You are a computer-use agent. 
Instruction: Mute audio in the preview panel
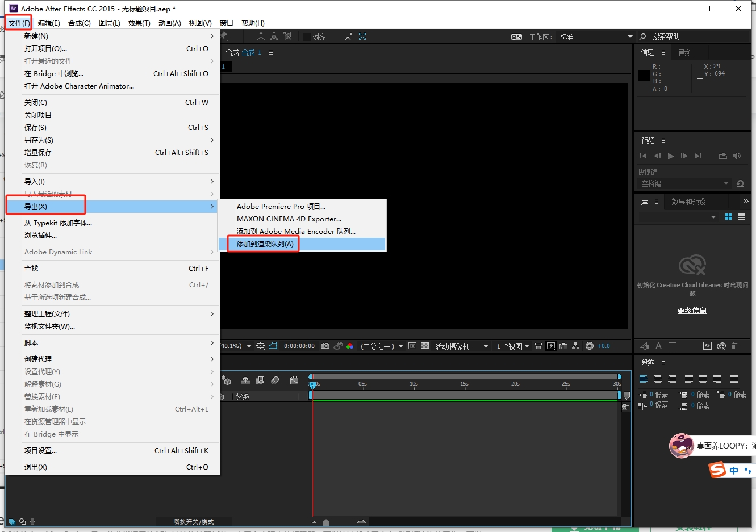click(737, 156)
